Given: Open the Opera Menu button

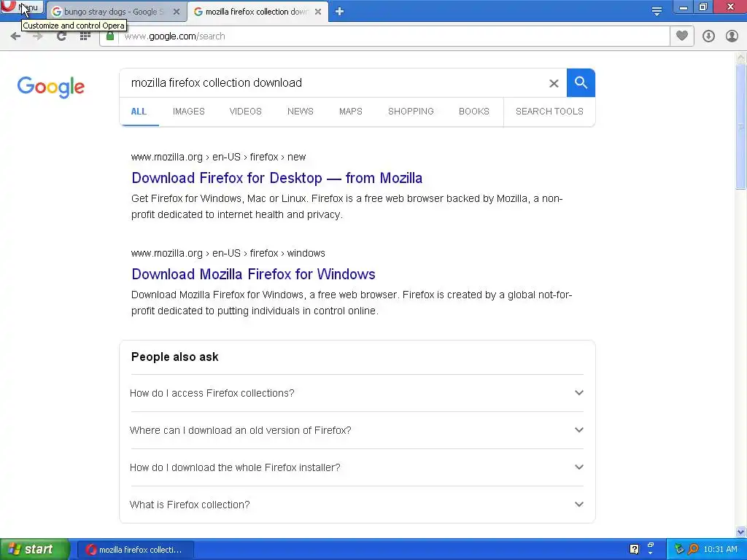Looking at the screenshot, I should click(x=22, y=7).
